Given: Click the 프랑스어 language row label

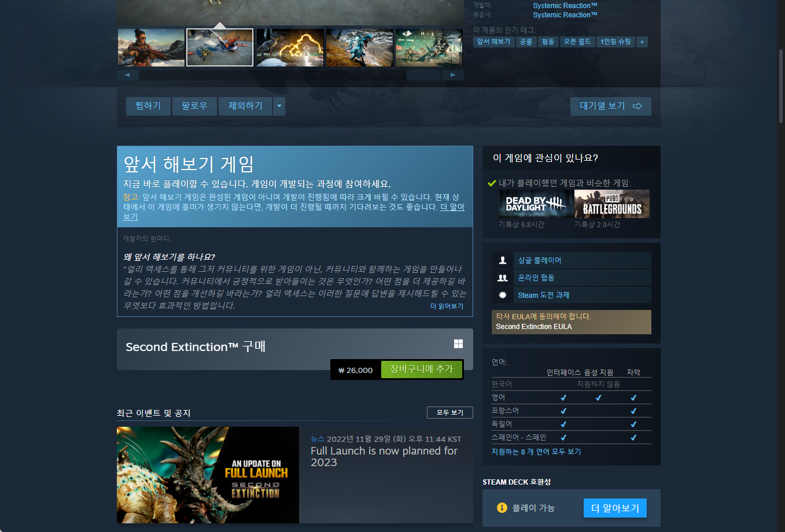Looking at the screenshot, I should coord(505,411).
